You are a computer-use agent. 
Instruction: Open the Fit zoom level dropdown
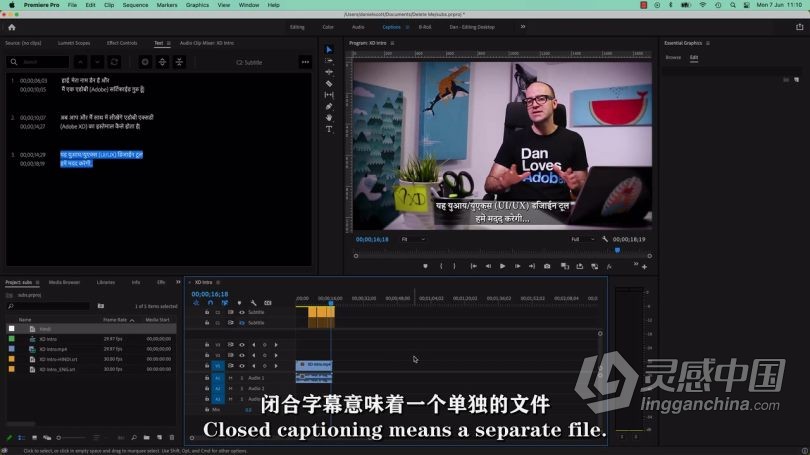click(x=413, y=239)
